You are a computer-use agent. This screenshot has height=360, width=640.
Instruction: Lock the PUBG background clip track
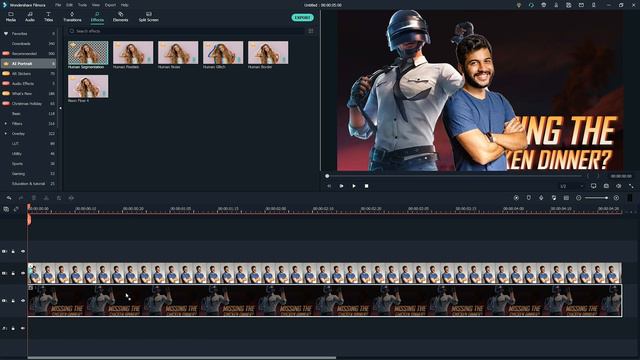coord(13,300)
